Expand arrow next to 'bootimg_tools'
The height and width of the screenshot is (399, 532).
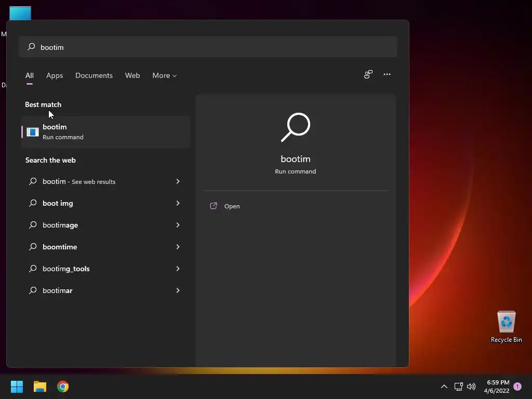[x=178, y=269]
